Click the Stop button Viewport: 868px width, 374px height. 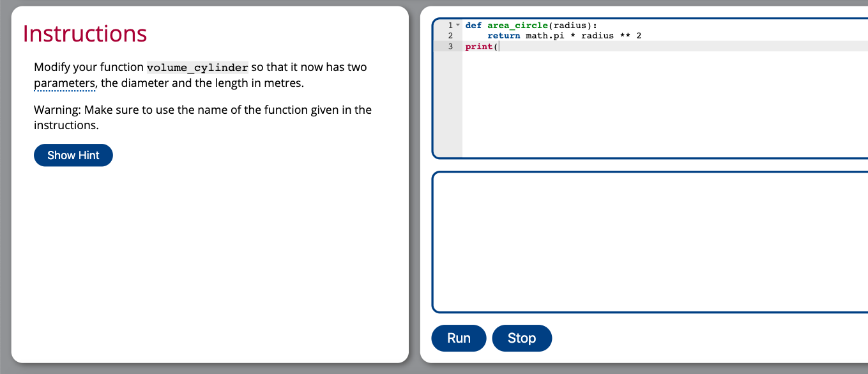tap(522, 338)
